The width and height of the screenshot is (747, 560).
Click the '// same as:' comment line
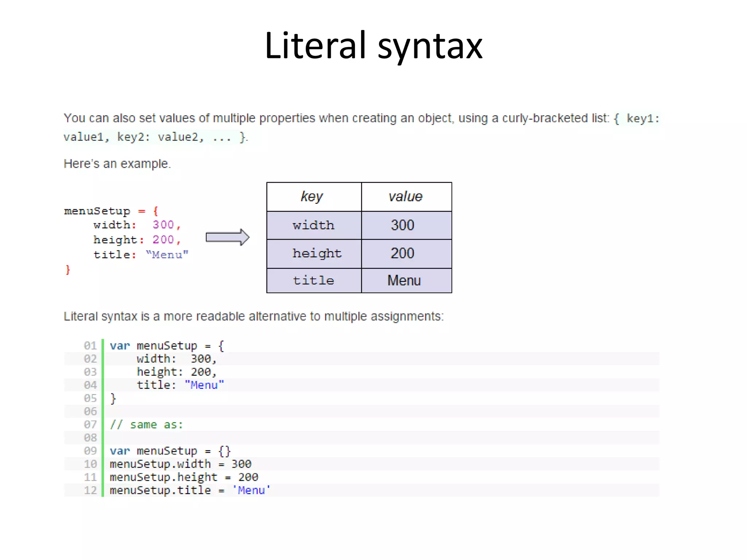pyautogui.click(x=146, y=425)
